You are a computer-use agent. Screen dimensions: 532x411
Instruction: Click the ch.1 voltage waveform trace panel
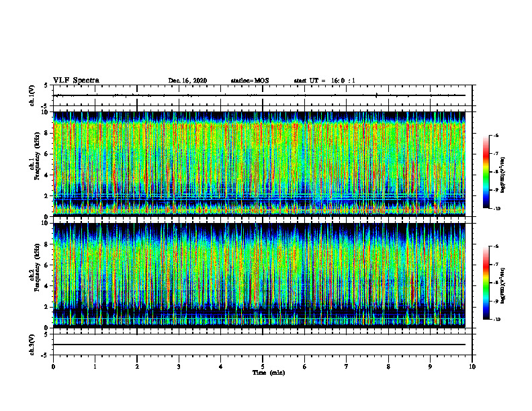263,95
